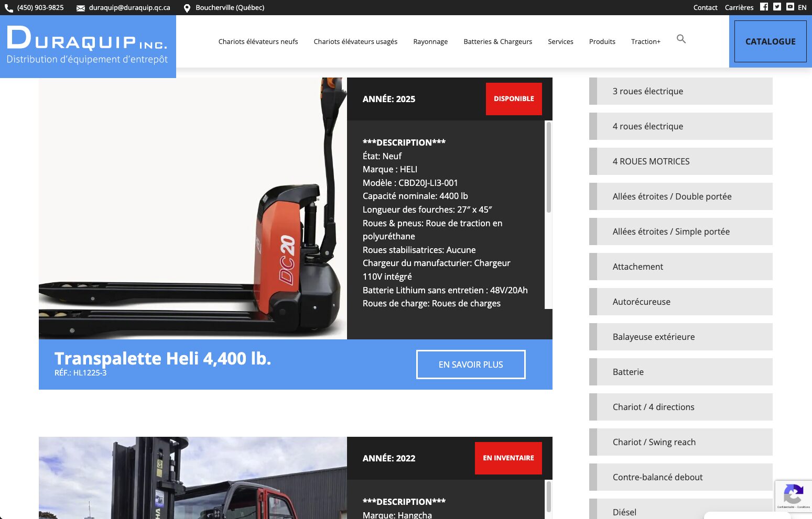The width and height of the screenshot is (812, 519).
Task: Go to the Rayonnage menu item
Action: 430,41
